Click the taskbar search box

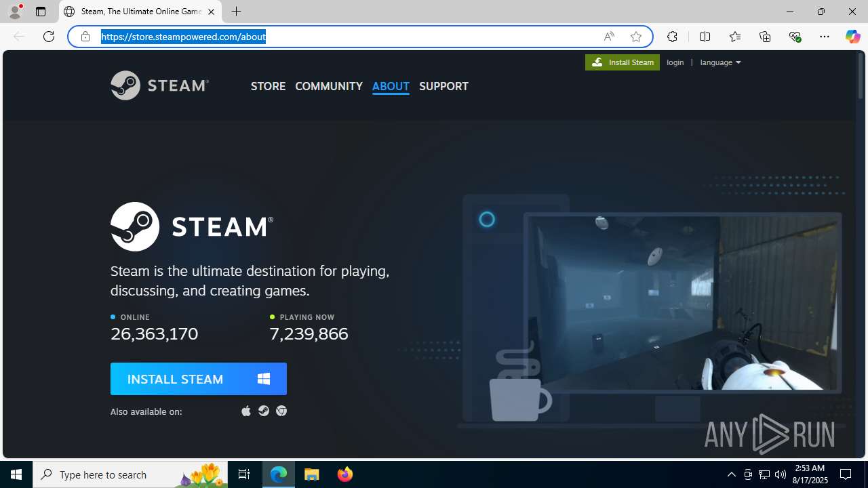point(130,474)
